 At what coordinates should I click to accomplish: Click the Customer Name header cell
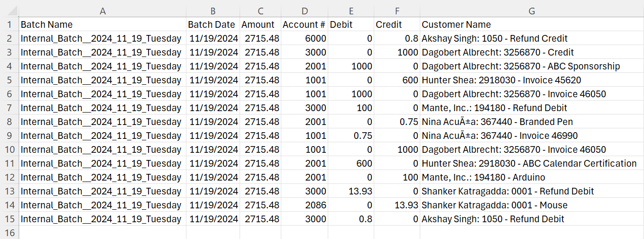pyautogui.click(x=532, y=24)
